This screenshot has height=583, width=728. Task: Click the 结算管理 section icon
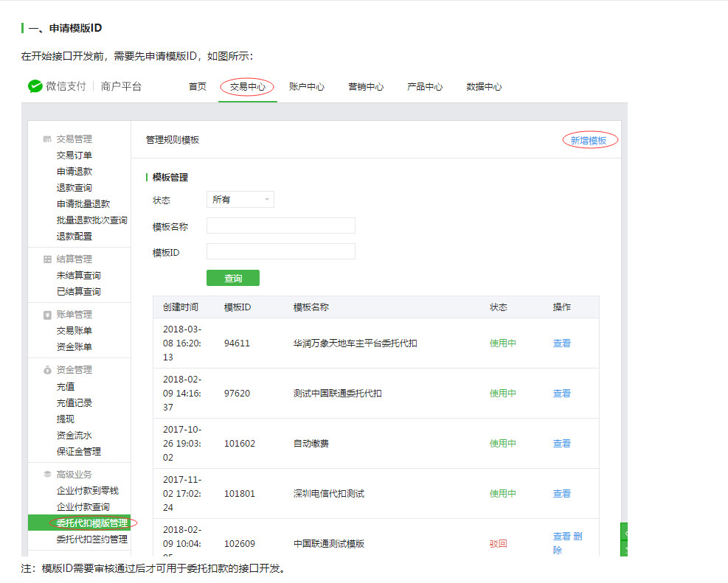[x=47, y=259]
